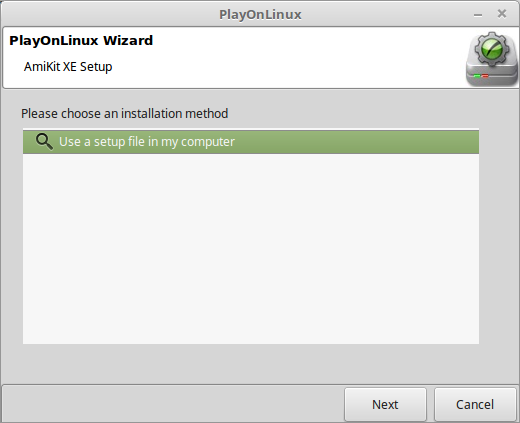Screen dimensions: 520x423
Task: Click the magnifying glass icon in the list
Action: (x=44, y=142)
